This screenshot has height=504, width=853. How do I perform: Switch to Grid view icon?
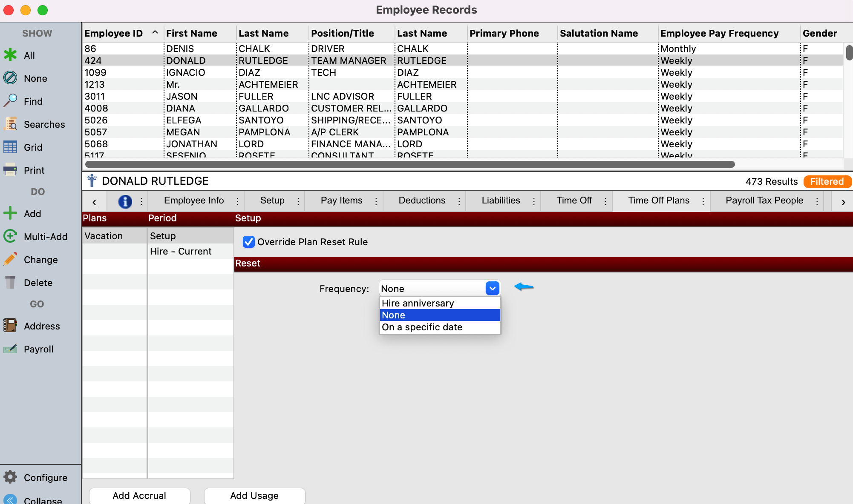[x=10, y=147]
